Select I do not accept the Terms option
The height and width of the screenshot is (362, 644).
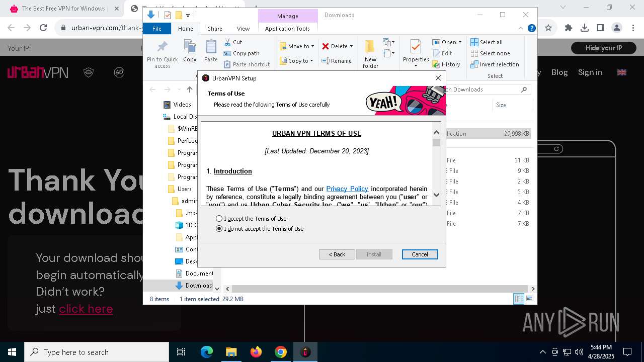point(260,229)
